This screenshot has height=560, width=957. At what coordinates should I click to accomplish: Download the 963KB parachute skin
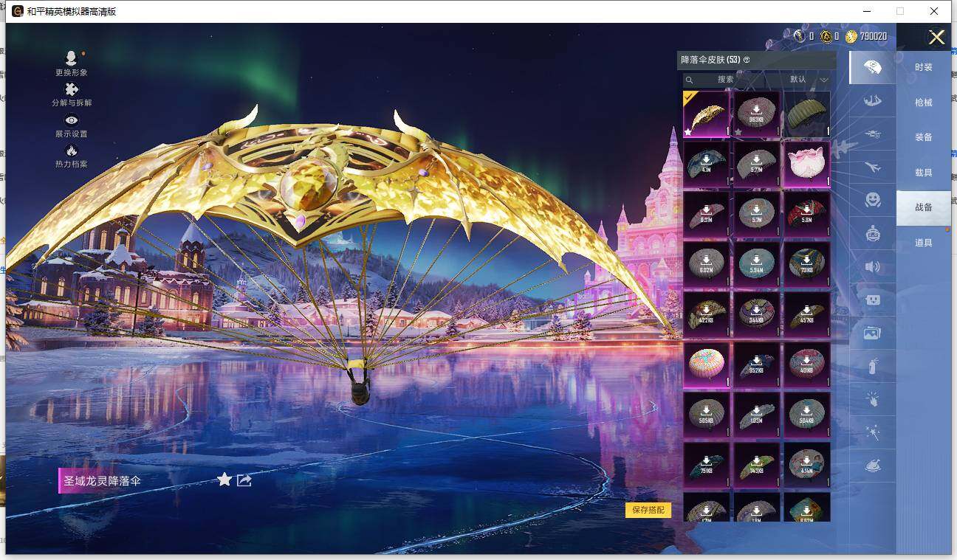756,114
